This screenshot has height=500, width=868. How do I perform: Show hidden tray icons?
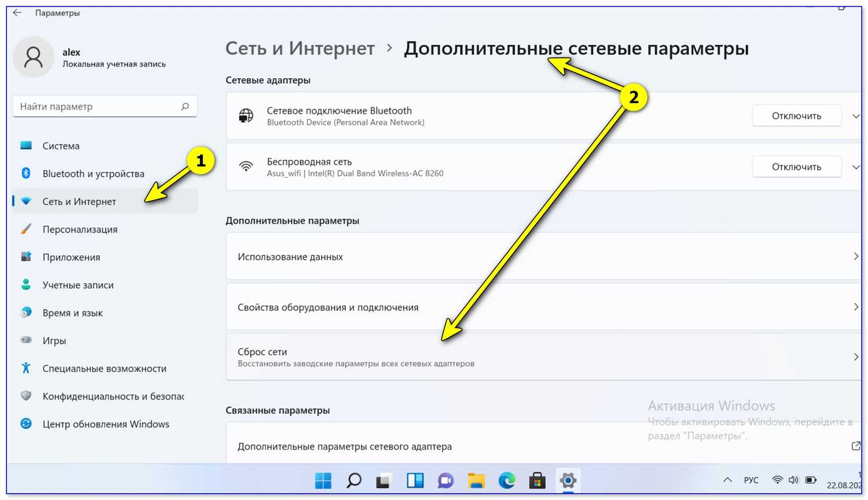point(727,480)
